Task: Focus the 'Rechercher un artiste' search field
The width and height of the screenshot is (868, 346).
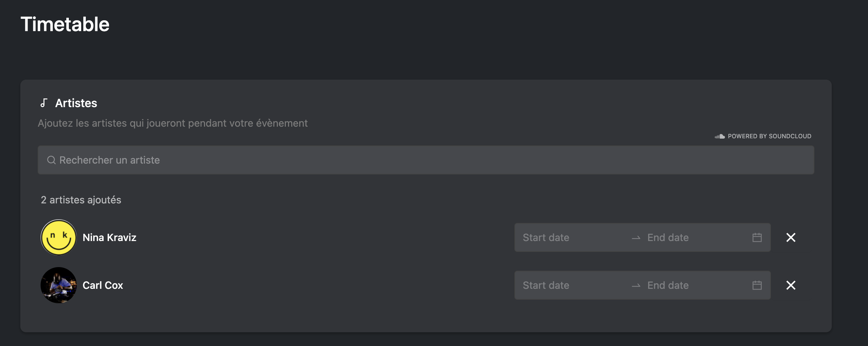Action: 426,160
